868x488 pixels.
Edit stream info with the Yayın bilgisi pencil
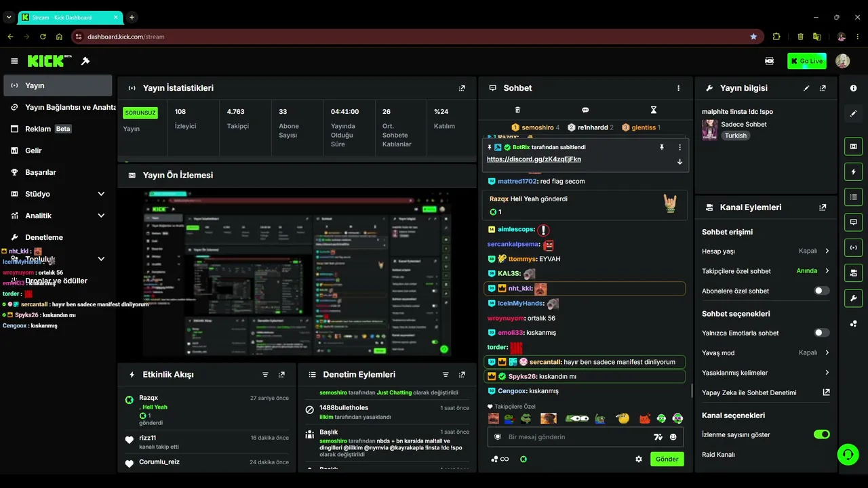pos(806,88)
